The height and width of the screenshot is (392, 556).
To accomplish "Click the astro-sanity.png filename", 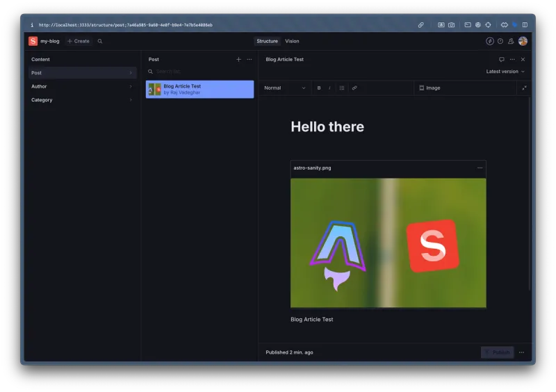I will pos(312,168).
